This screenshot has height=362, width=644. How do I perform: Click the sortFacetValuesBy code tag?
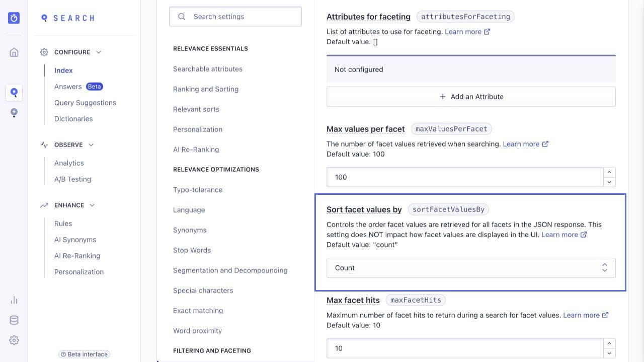tap(448, 209)
